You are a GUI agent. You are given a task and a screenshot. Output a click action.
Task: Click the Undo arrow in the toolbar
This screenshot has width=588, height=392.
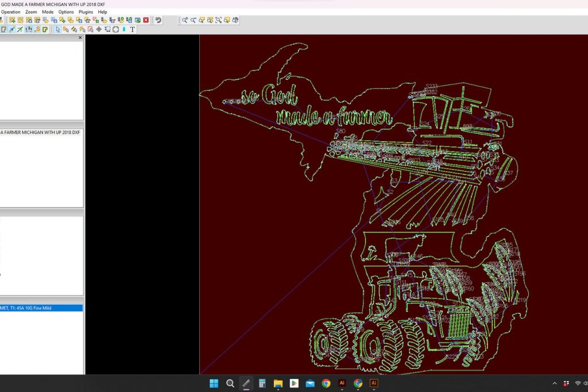(x=158, y=20)
